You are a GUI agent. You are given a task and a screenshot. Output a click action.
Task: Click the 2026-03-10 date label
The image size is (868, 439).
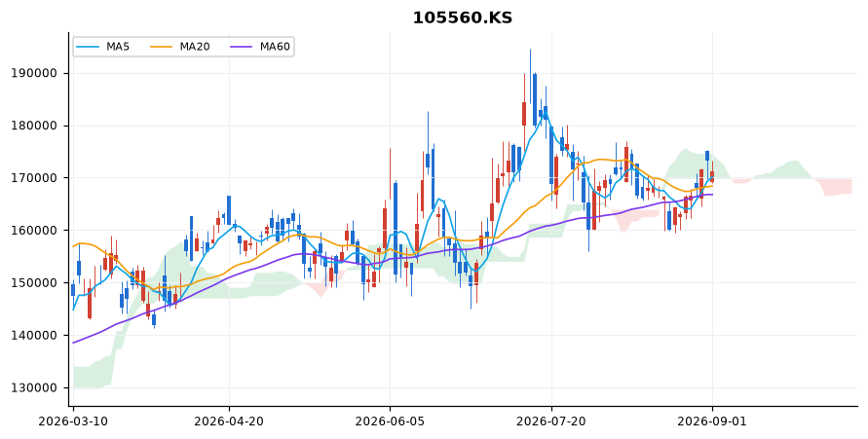[73, 421]
